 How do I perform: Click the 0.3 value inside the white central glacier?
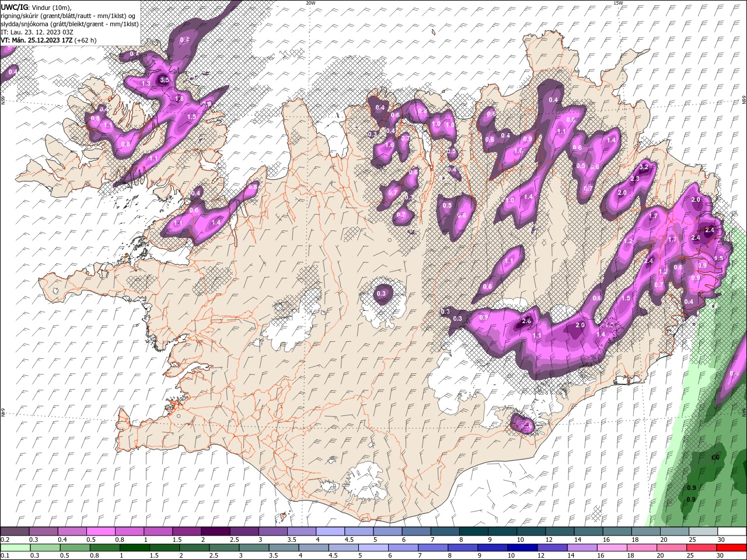381,293
